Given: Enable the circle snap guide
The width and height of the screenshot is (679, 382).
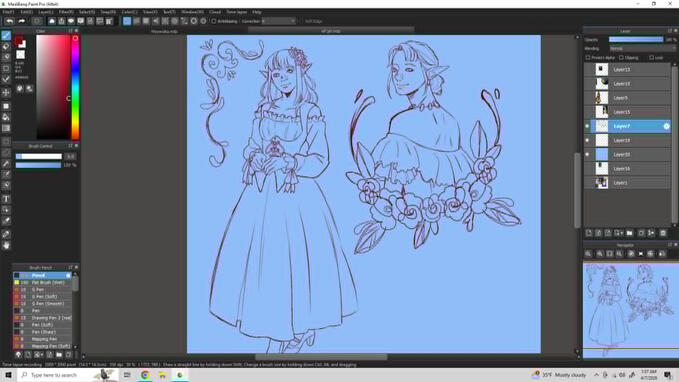Looking at the screenshot, I should coord(175,21).
